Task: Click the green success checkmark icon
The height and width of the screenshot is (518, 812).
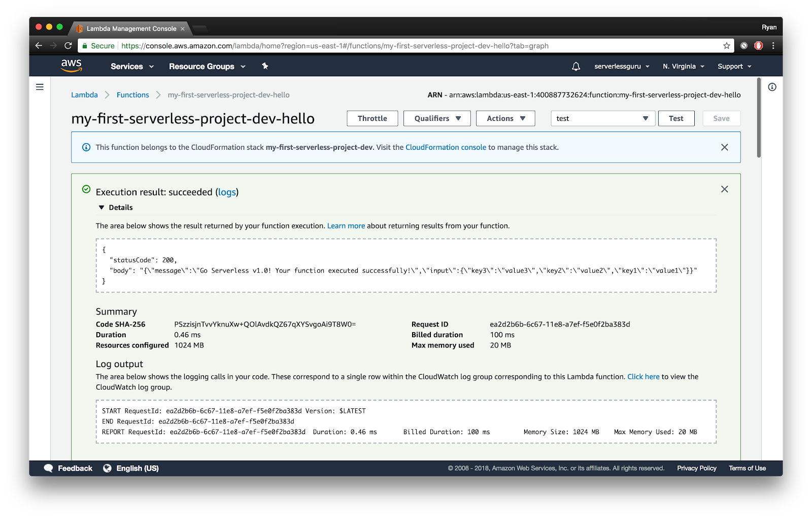Action: (x=86, y=189)
